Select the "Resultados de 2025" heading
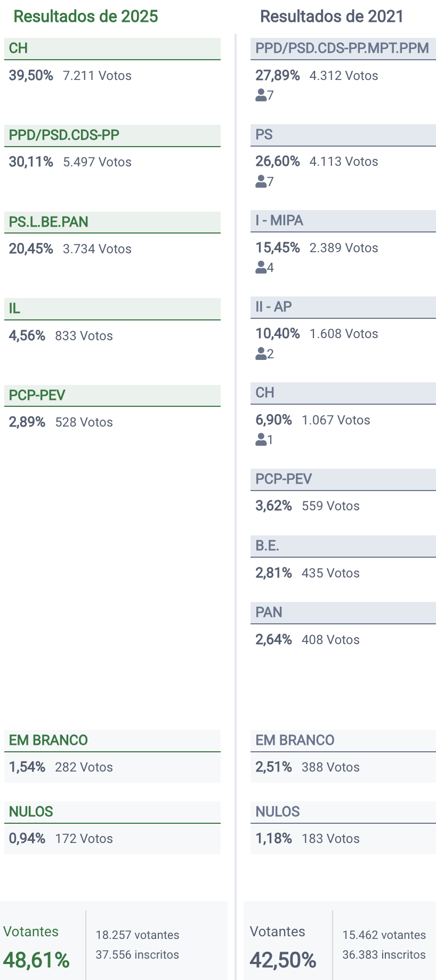Viewport: 436px width, 980px height. [86, 17]
